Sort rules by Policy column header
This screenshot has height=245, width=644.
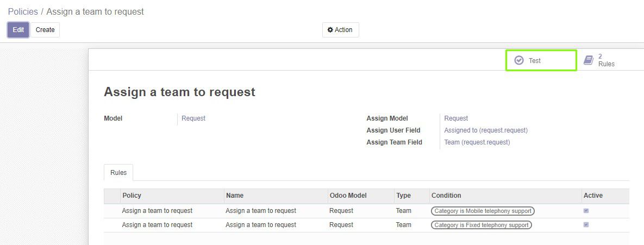point(132,196)
